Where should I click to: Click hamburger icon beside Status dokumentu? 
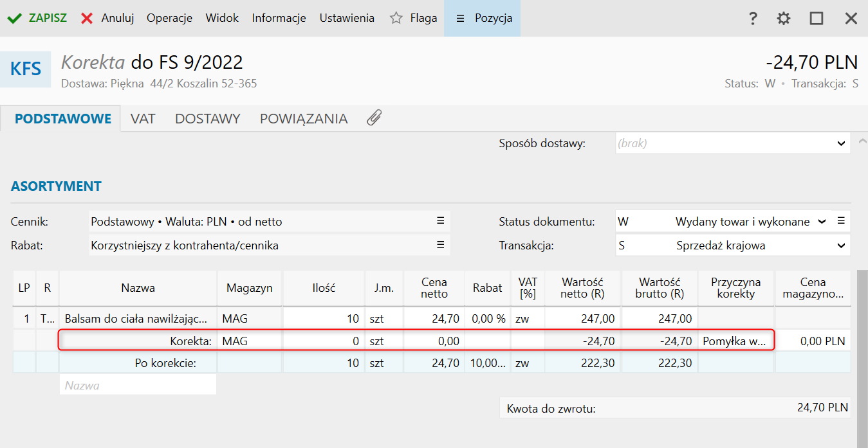coord(841,221)
